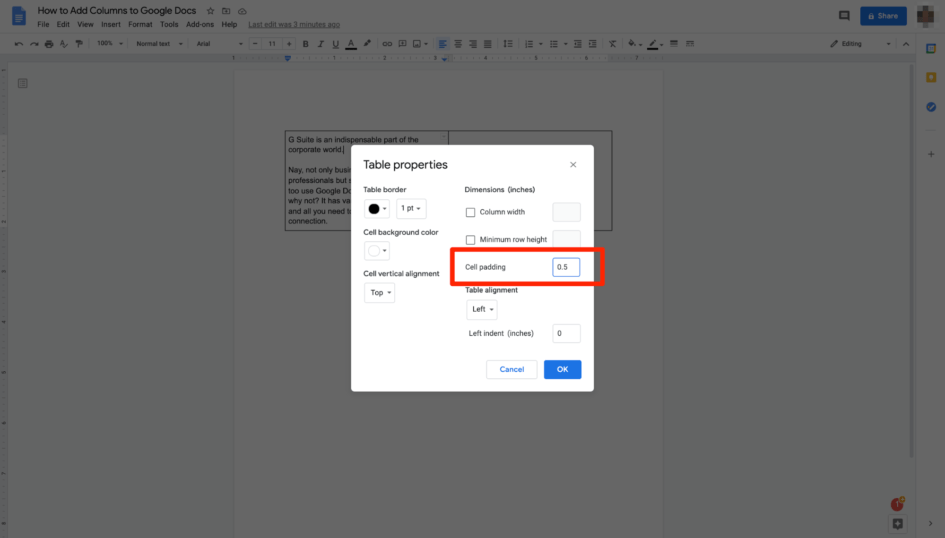
Task: Click the cloud save status icon
Action: 242,11
